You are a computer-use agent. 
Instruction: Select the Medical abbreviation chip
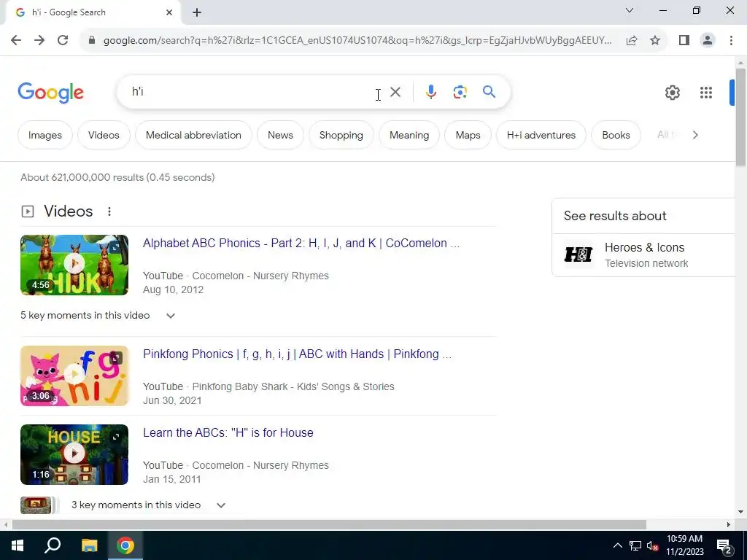pos(193,135)
